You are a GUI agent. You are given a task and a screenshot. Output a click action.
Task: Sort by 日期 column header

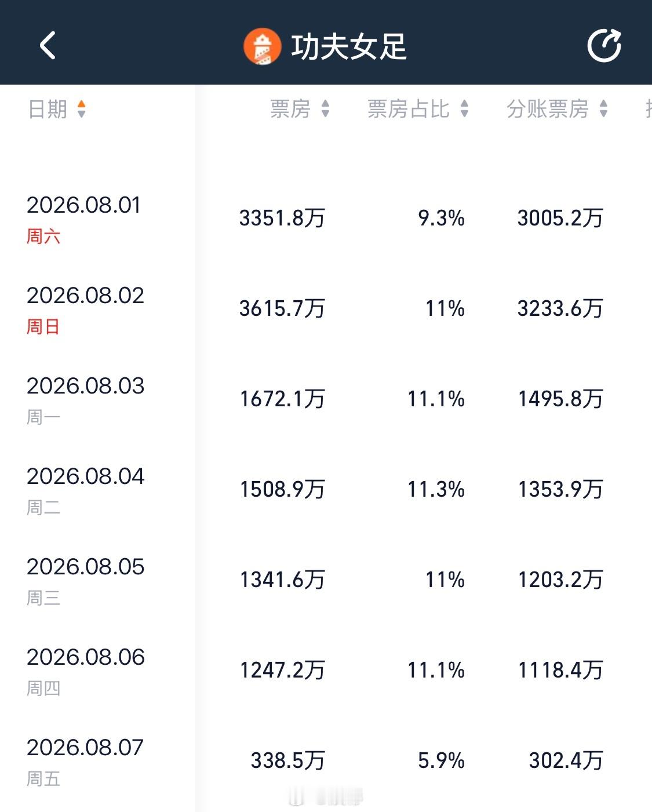[x=48, y=109]
